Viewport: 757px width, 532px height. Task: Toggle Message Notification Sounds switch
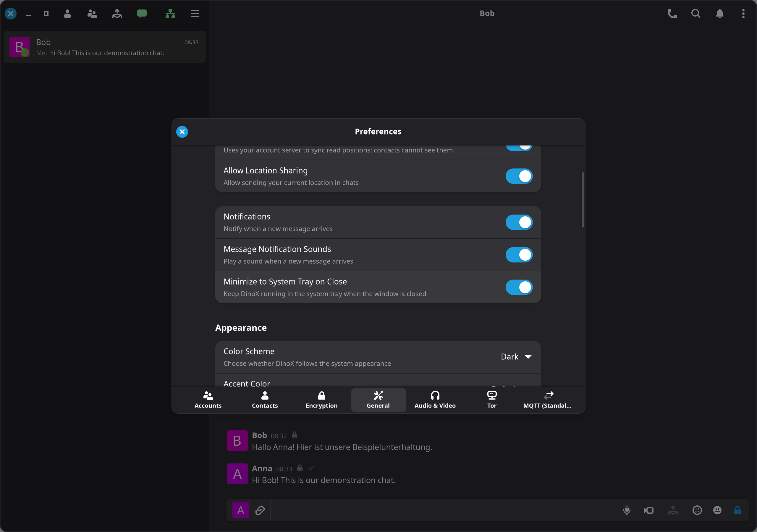[x=519, y=255]
